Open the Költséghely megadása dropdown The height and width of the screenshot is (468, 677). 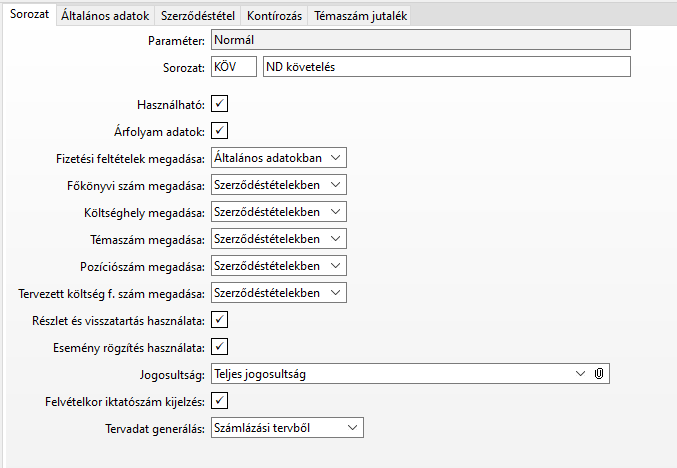[335, 211]
